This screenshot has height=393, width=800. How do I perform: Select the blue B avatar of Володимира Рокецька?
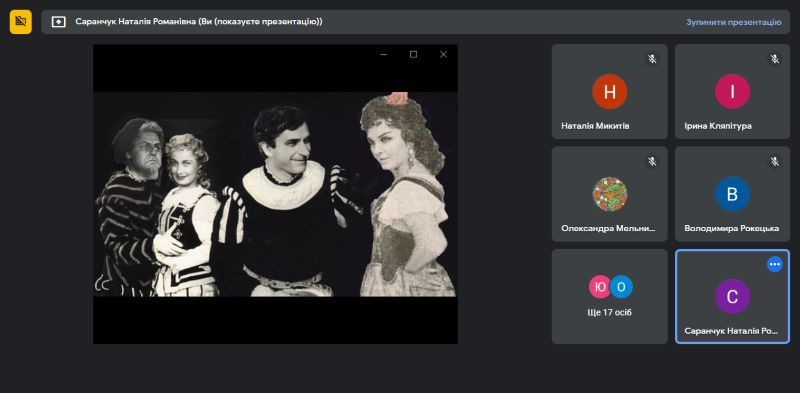pyautogui.click(x=732, y=194)
